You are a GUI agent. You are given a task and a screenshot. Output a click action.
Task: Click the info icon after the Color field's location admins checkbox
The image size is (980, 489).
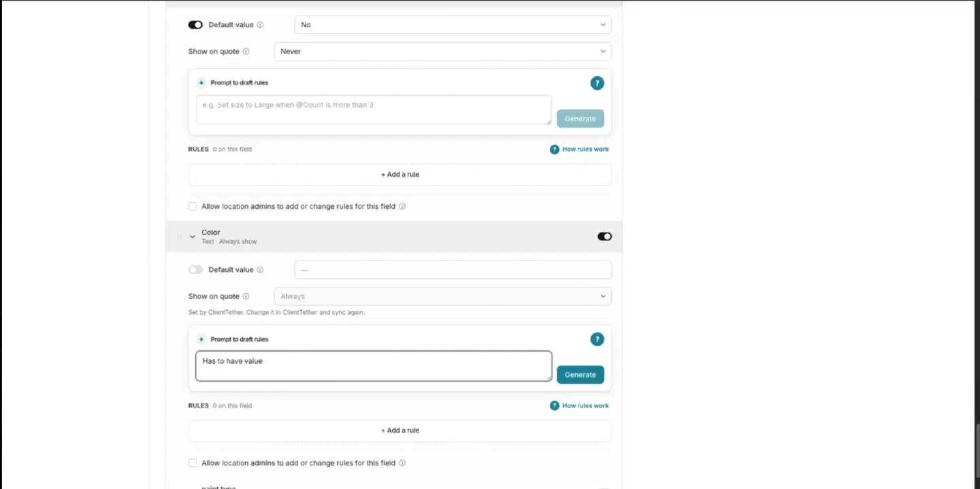[x=402, y=463]
